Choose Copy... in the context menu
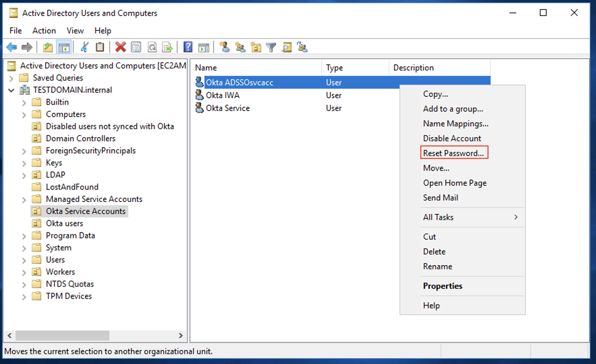 click(x=435, y=94)
